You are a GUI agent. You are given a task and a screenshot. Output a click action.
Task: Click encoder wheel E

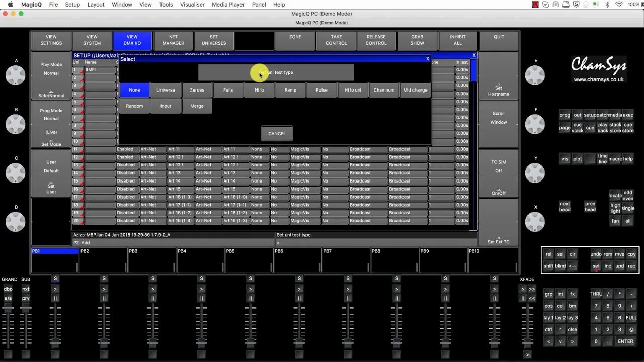tap(535, 75)
